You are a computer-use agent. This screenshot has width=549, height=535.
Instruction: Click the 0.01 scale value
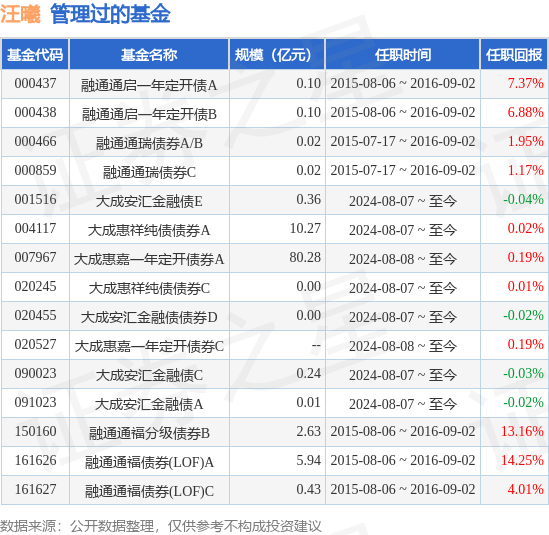pos(308,403)
